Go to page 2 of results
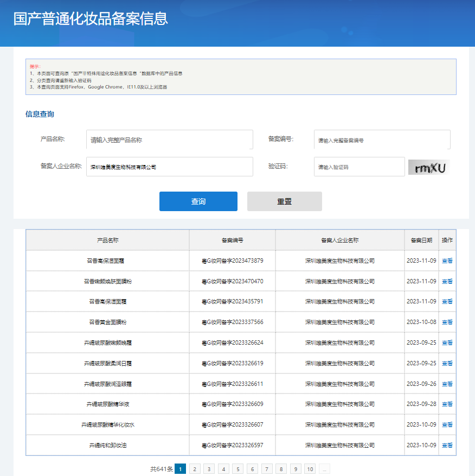This screenshot has width=475, height=476. pyautogui.click(x=195, y=469)
